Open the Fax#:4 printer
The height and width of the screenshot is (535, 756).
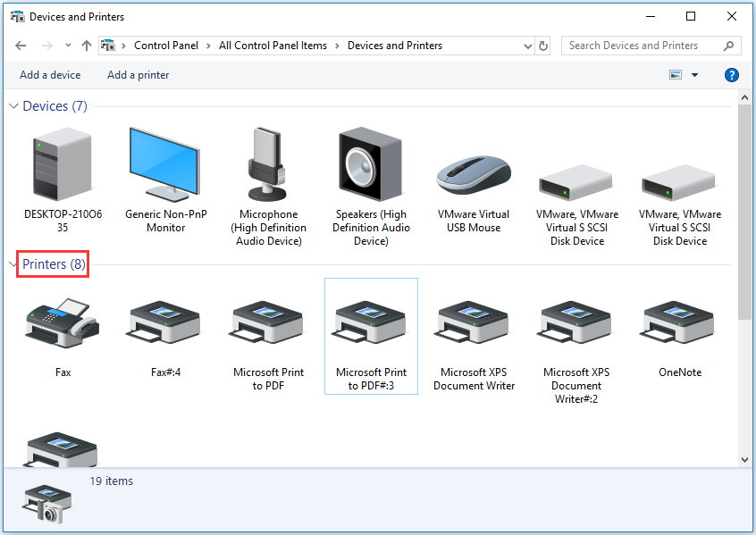click(x=164, y=323)
